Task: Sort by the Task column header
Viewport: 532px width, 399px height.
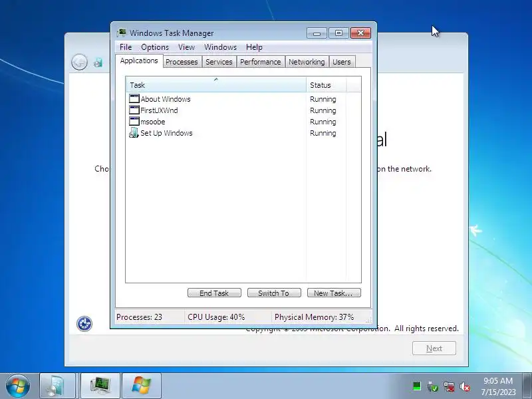Action: click(x=216, y=85)
